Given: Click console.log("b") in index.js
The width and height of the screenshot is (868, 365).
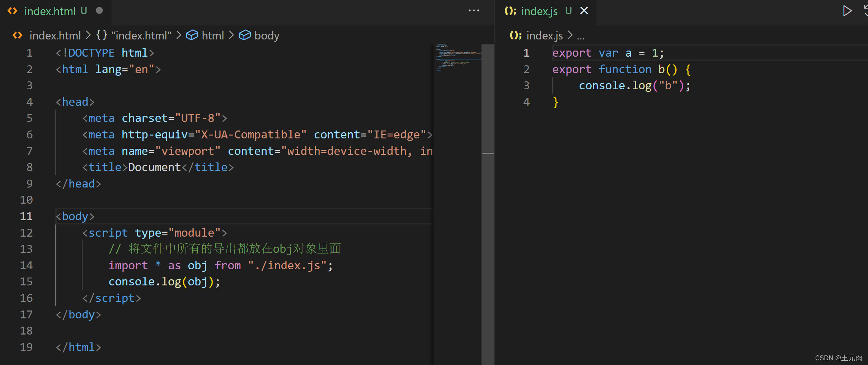Looking at the screenshot, I should pos(634,86).
